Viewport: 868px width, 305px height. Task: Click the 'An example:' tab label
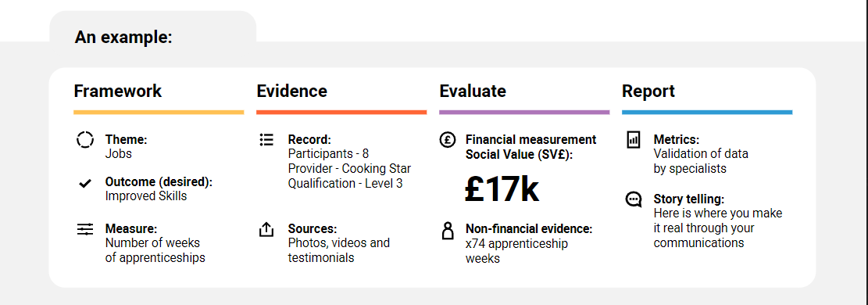click(x=123, y=38)
